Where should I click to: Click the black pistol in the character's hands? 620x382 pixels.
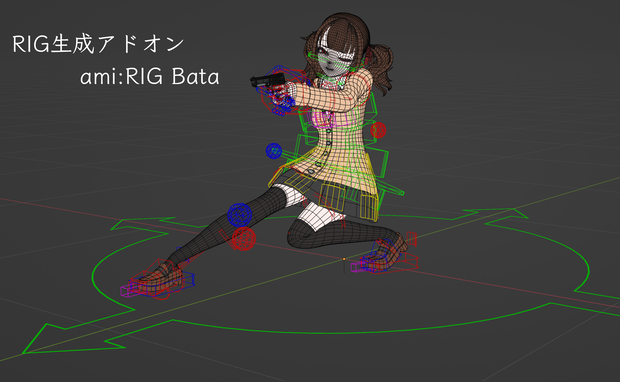[267, 81]
